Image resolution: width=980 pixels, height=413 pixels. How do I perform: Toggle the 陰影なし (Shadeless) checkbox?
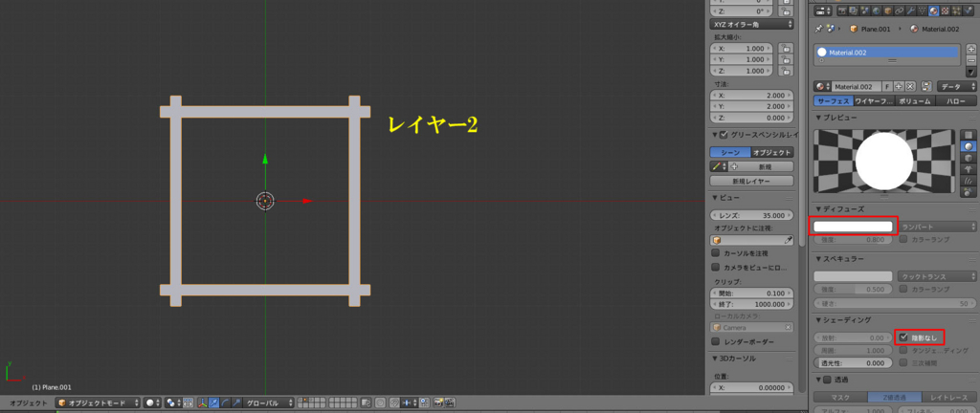pos(903,337)
